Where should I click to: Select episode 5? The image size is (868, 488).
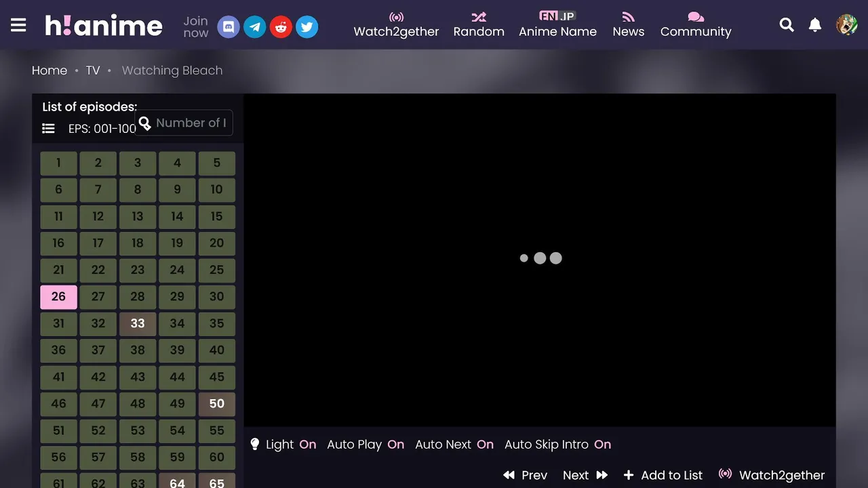[217, 163]
